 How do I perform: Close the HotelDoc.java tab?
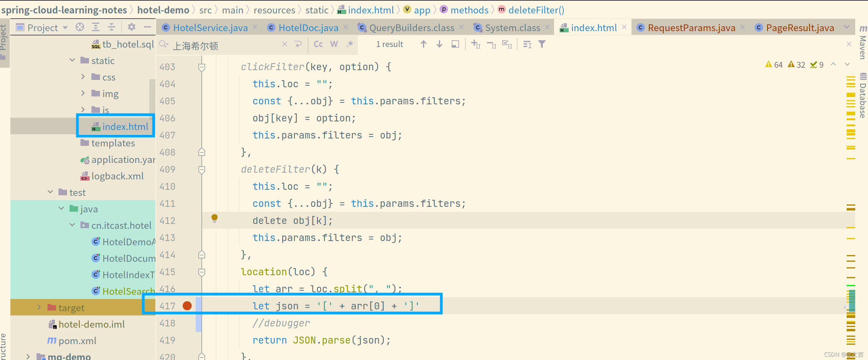[x=346, y=27]
